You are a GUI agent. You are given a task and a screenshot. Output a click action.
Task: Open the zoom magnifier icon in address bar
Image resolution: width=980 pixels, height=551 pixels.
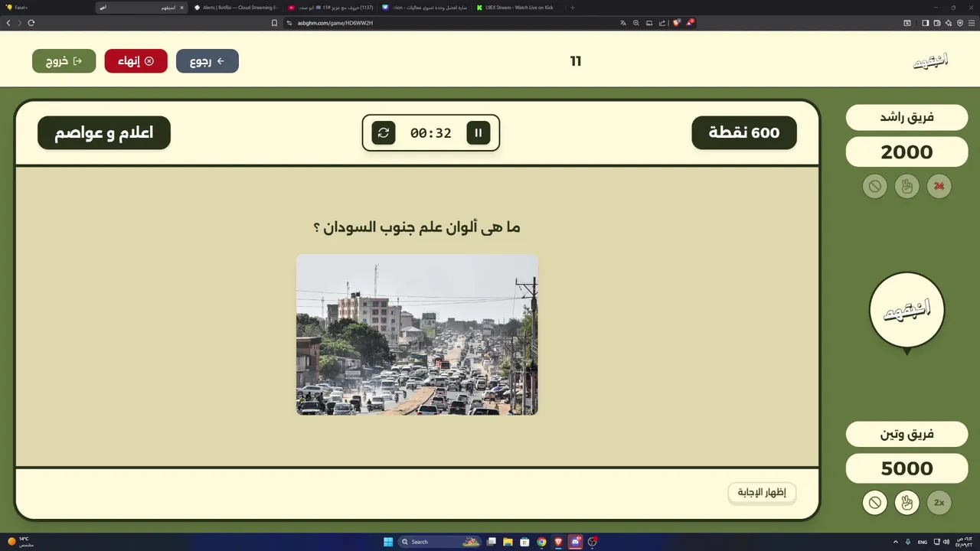click(x=635, y=23)
